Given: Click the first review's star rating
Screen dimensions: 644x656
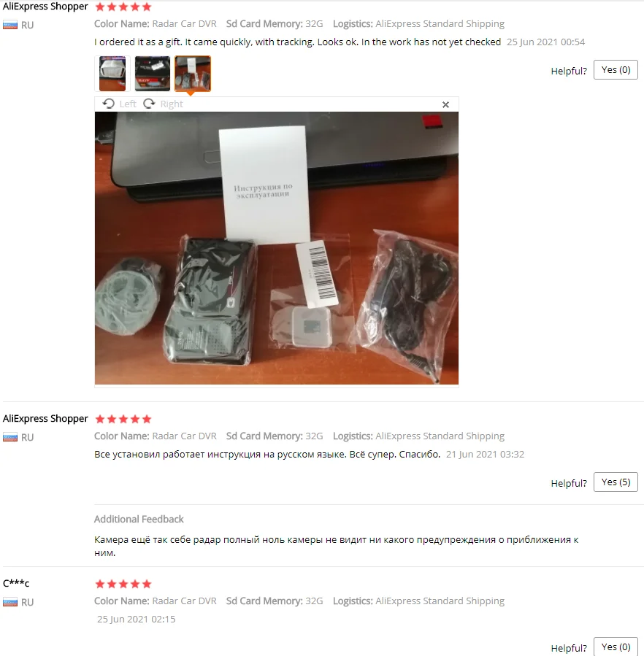Looking at the screenshot, I should tap(123, 7).
